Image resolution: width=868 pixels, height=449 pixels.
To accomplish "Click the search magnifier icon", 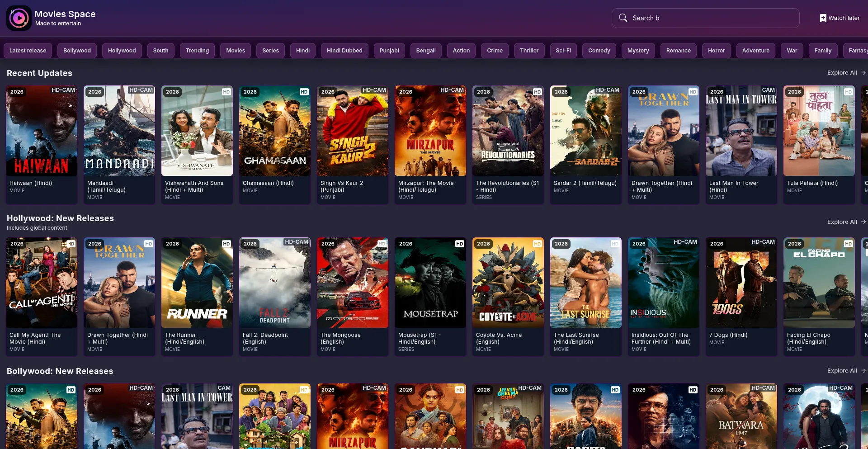I will pyautogui.click(x=623, y=18).
